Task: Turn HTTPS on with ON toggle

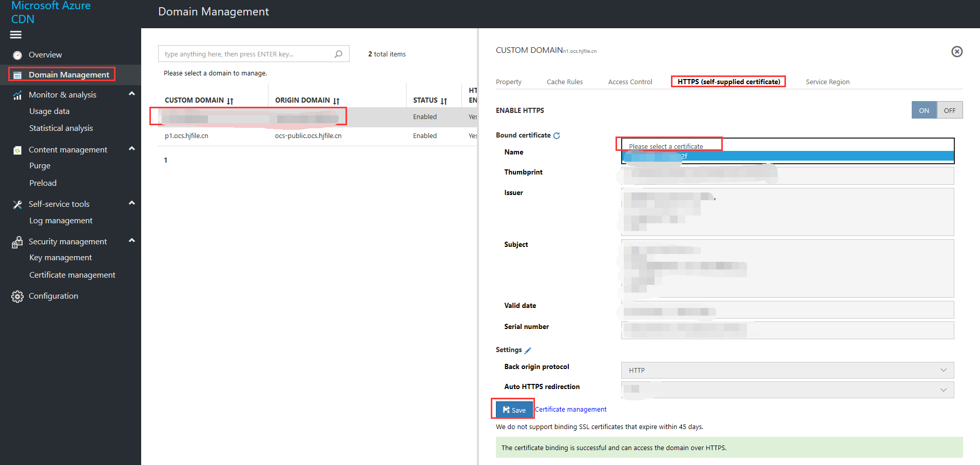Action: (x=924, y=110)
